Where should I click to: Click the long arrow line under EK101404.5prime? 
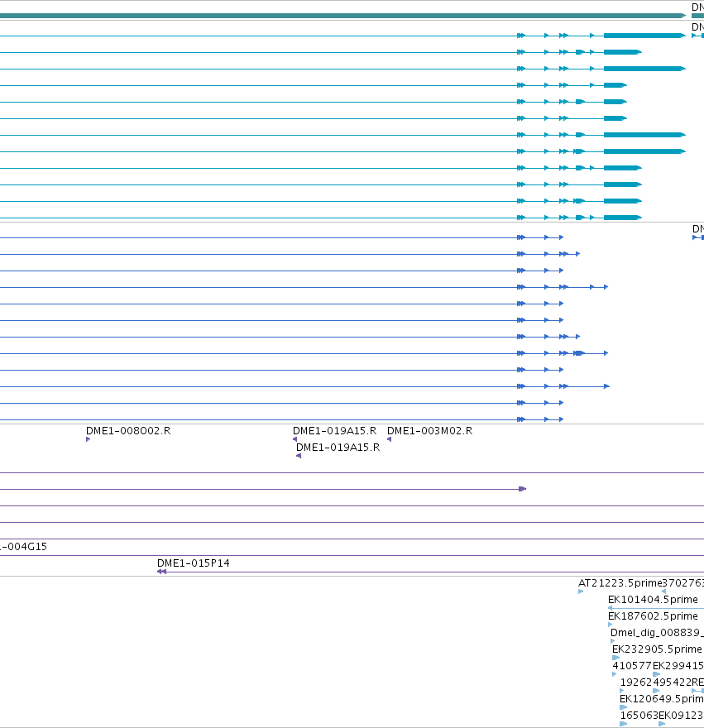point(656,608)
